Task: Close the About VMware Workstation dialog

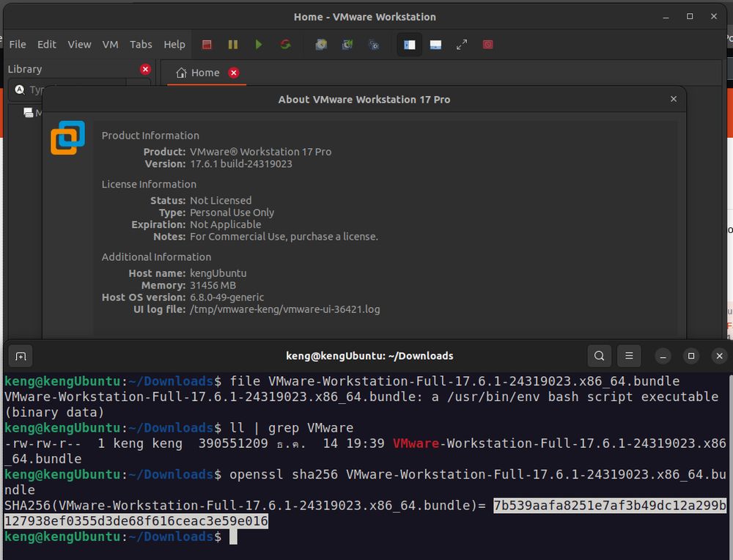Action: click(x=674, y=99)
